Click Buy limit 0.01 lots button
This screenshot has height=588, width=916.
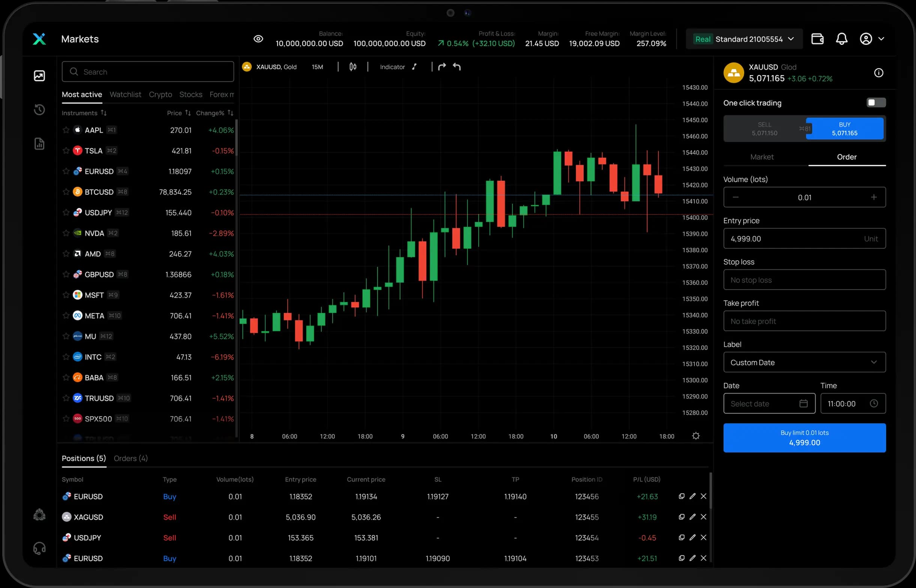(805, 437)
